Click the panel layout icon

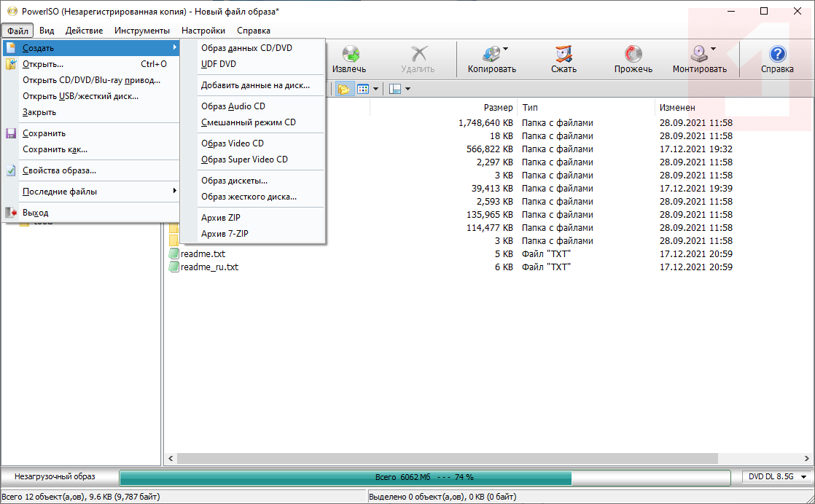(395, 90)
